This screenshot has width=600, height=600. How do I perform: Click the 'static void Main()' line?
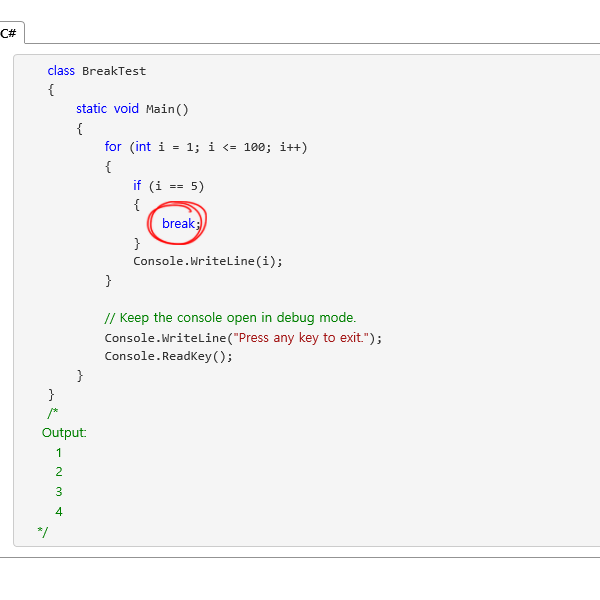point(132,109)
